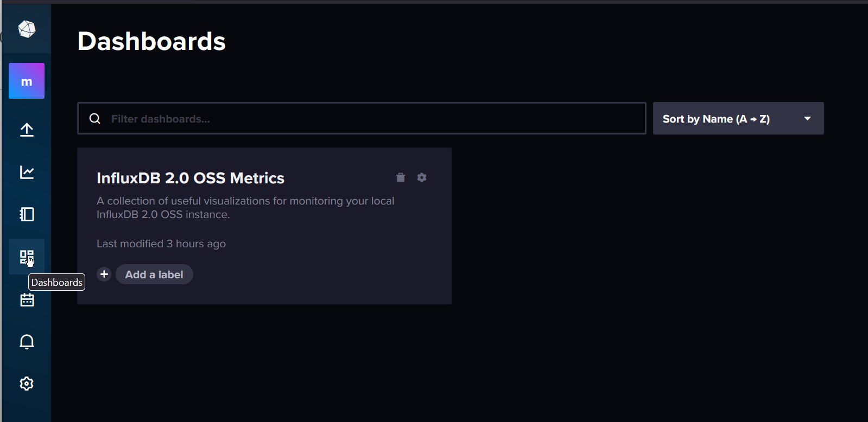868x422 pixels.
Task: Open the user account avatar 'm'
Action: (x=27, y=81)
